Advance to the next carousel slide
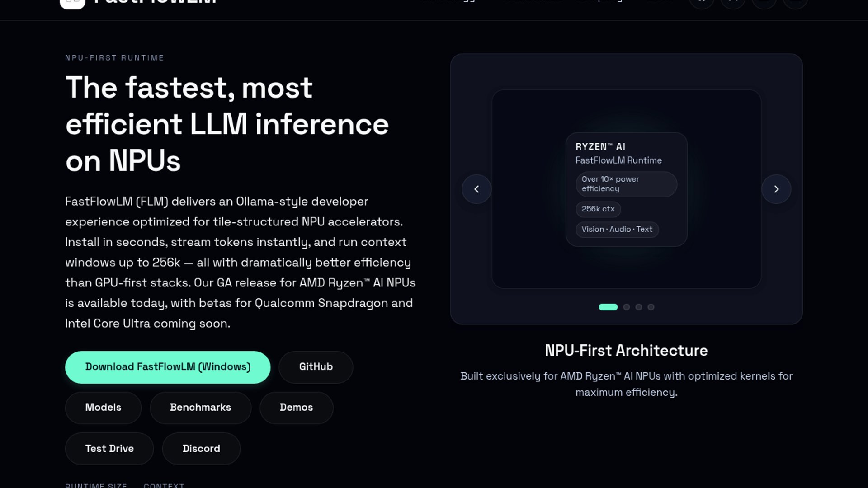This screenshot has height=488, width=868. (776, 189)
